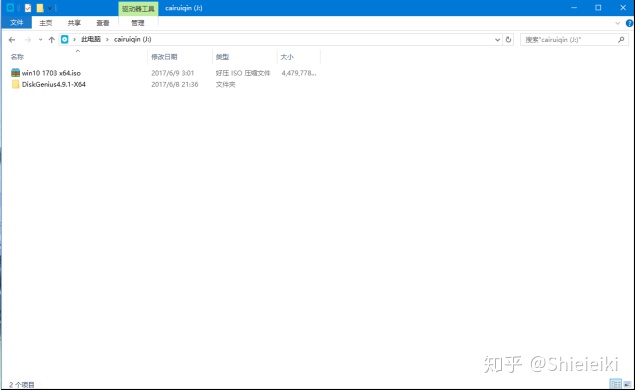This screenshot has height=390, width=635.
Task: Click the search magnifier icon
Action: pyautogui.click(x=621, y=40)
